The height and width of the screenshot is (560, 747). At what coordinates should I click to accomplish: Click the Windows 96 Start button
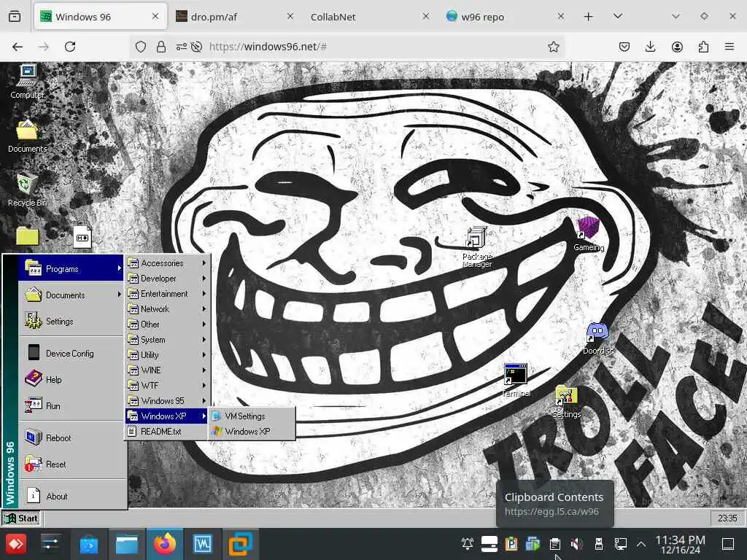[21, 518]
